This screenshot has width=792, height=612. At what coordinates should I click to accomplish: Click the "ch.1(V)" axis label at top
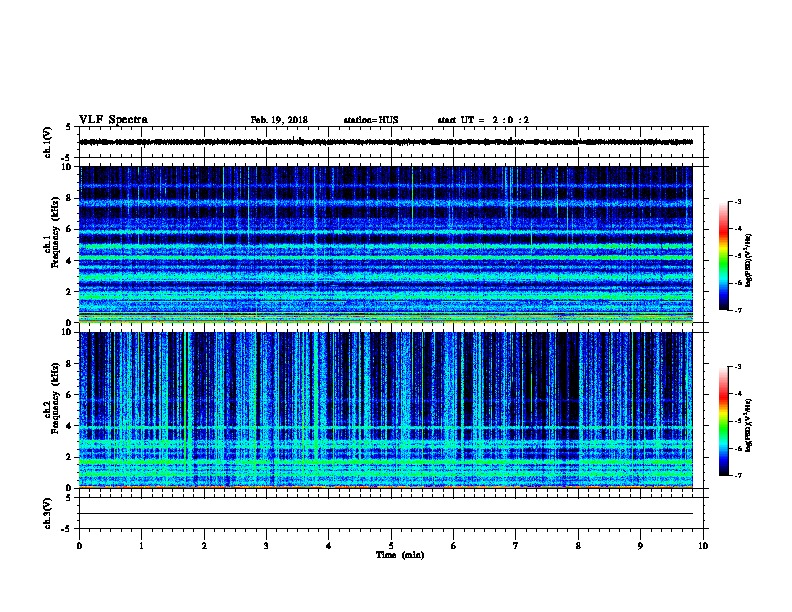(x=47, y=142)
